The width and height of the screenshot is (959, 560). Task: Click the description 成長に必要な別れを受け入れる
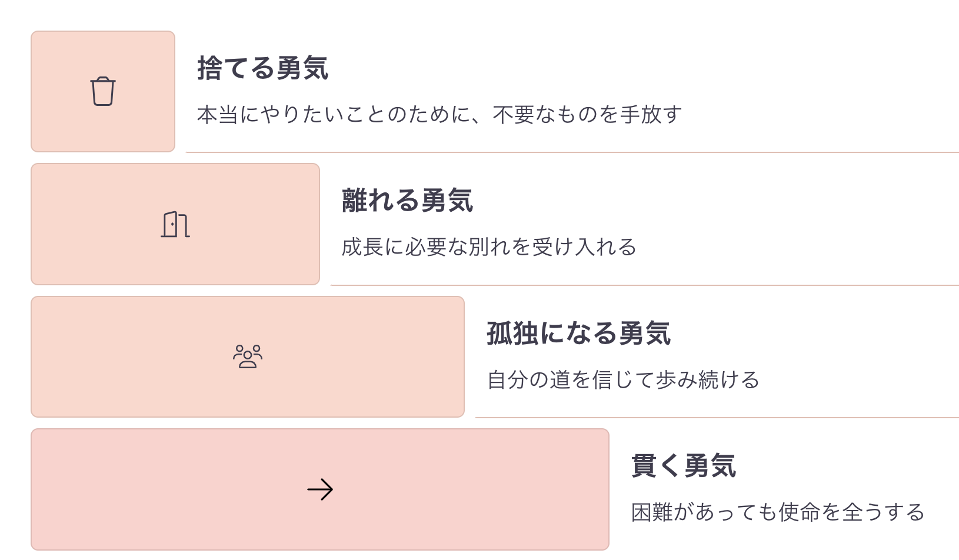click(x=489, y=247)
